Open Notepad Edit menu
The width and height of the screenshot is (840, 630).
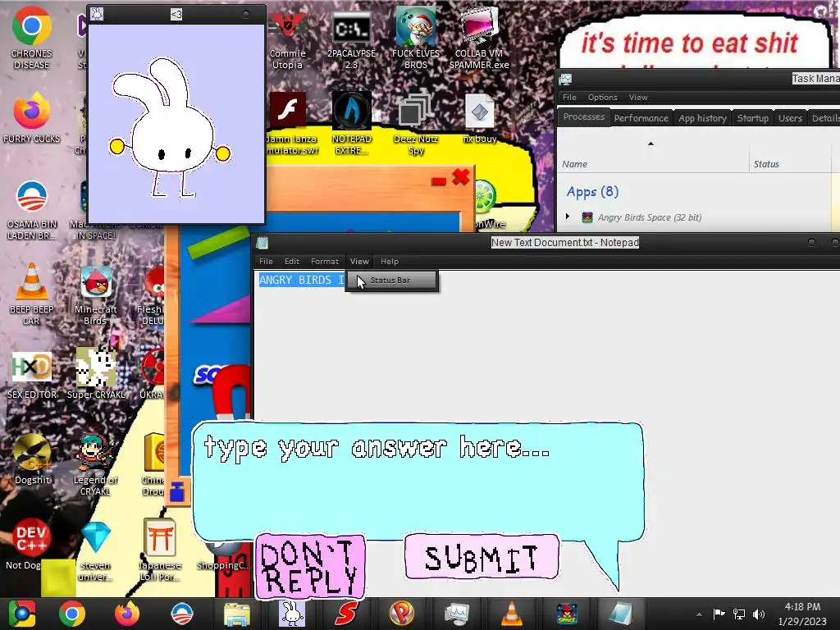pos(292,262)
